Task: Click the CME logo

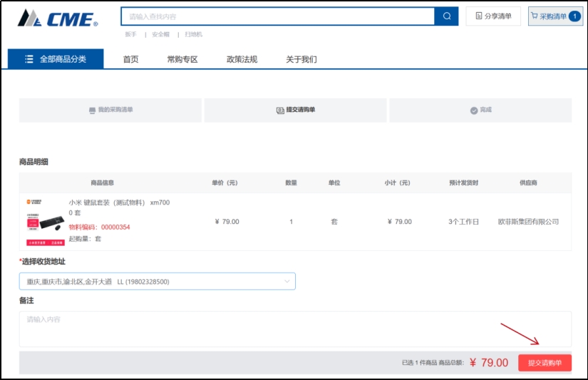Action: coord(58,19)
